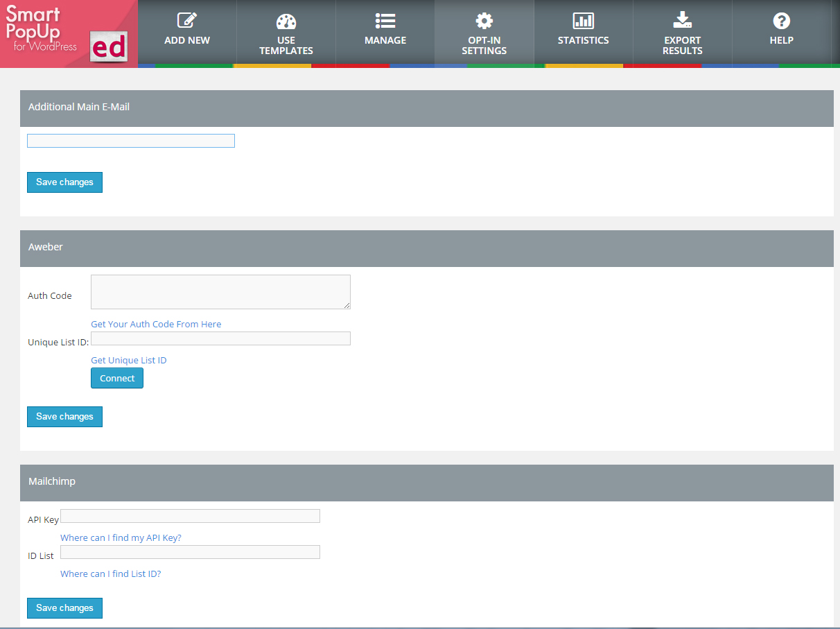840x629 pixels.
Task: Save changes in the Mailchimp section
Action: coord(64,608)
